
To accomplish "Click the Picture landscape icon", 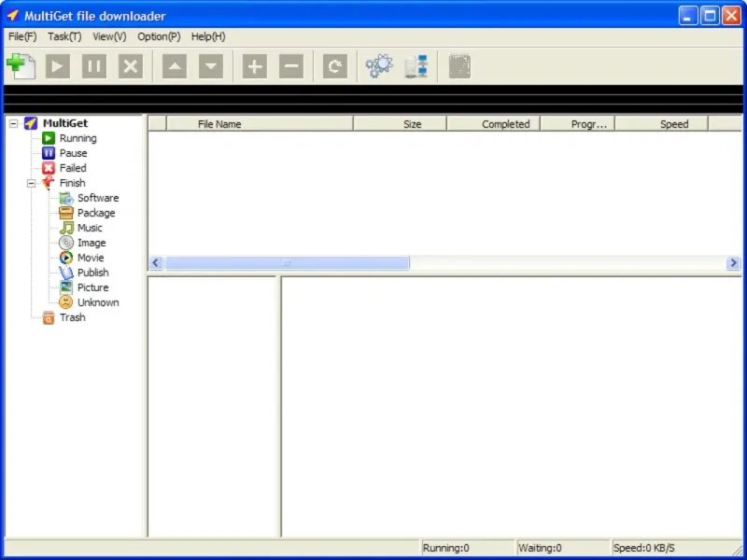I will [66, 287].
